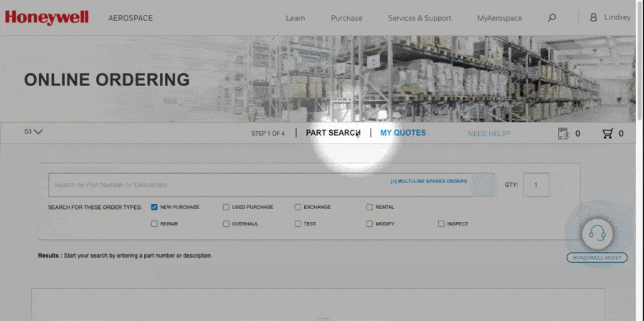Click the "STEP 1 OF 4" text
The image size is (644, 321).
[x=267, y=133]
